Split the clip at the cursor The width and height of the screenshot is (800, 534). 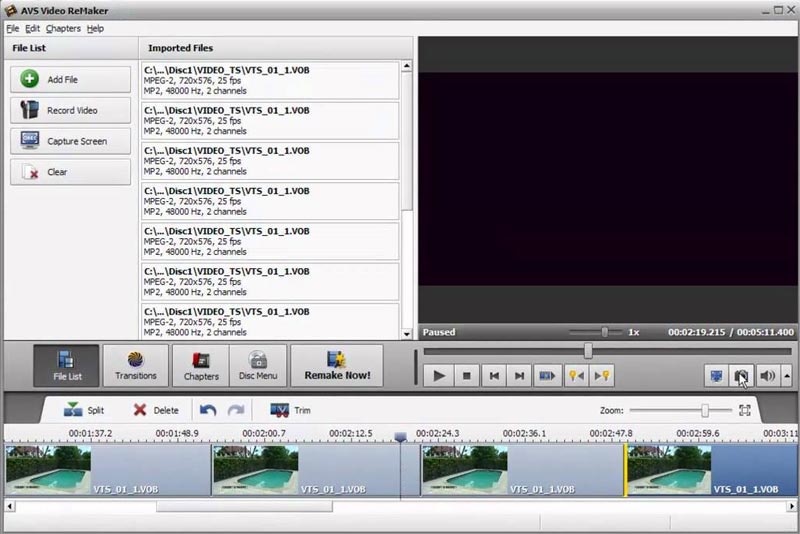[x=84, y=410]
